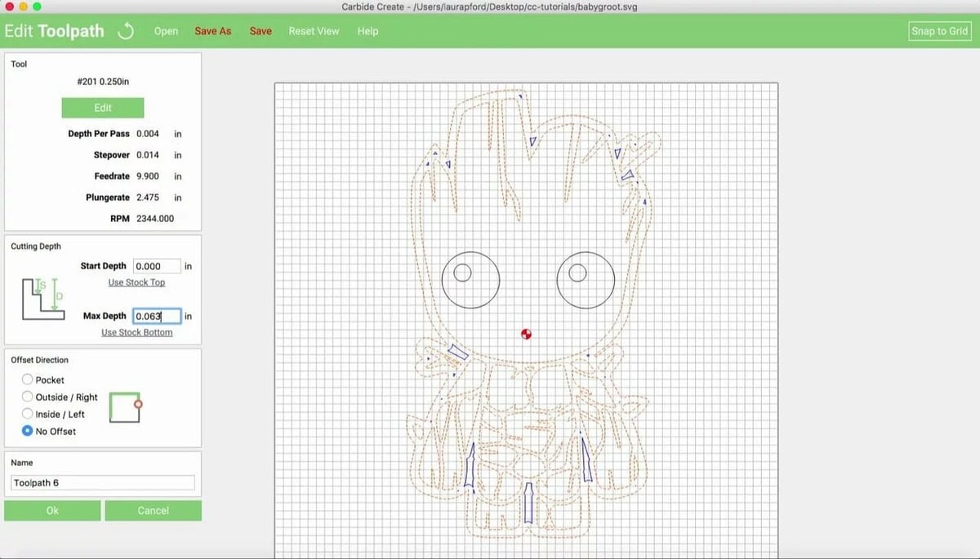Select the Outside / Right offset option
The image size is (980, 559).
click(28, 397)
